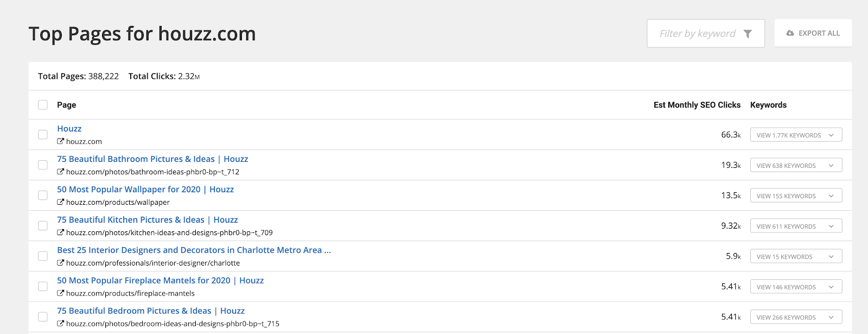Sort by Est Monthly SEO Clicks header
Screen dimensions: 868x334
point(697,105)
